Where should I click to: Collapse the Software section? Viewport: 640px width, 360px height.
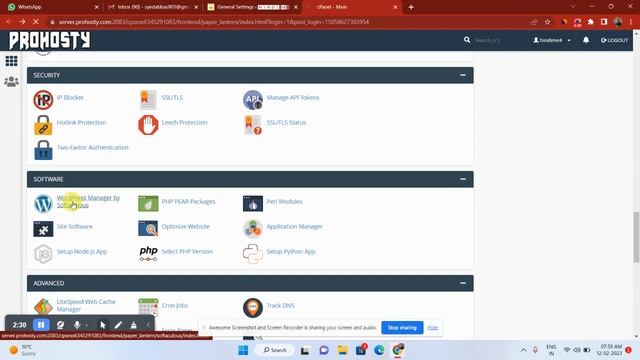point(462,179)
